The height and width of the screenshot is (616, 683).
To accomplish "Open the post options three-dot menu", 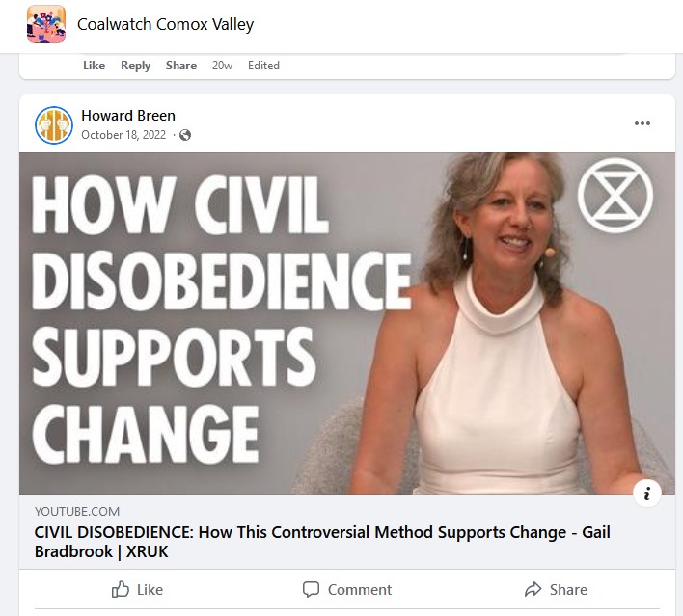I will (642, 123).
